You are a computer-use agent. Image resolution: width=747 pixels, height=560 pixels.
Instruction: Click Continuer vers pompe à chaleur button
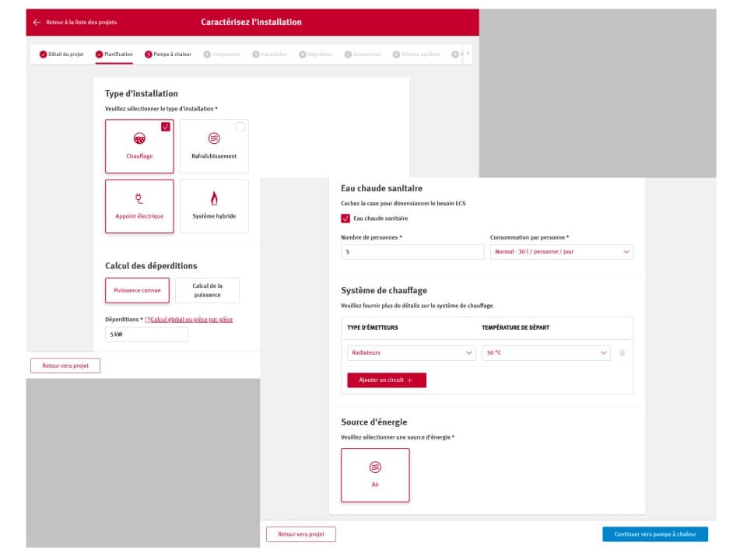coord(654,534)
